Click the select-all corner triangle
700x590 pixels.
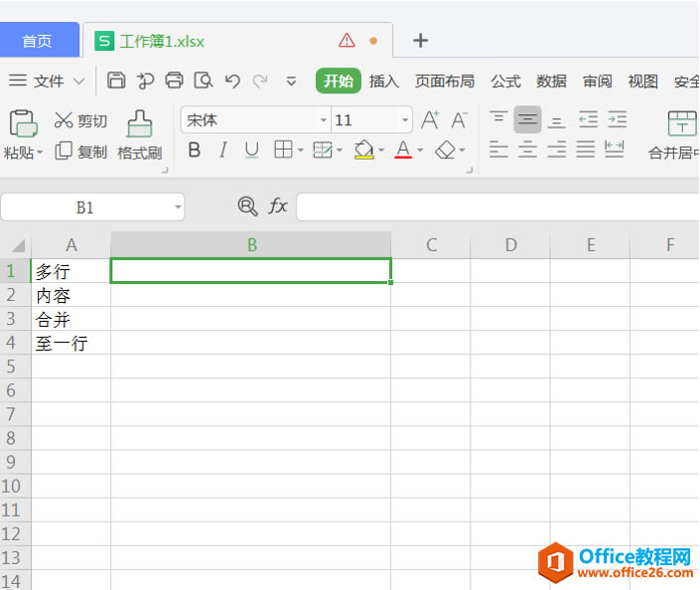tap(18, 245)
